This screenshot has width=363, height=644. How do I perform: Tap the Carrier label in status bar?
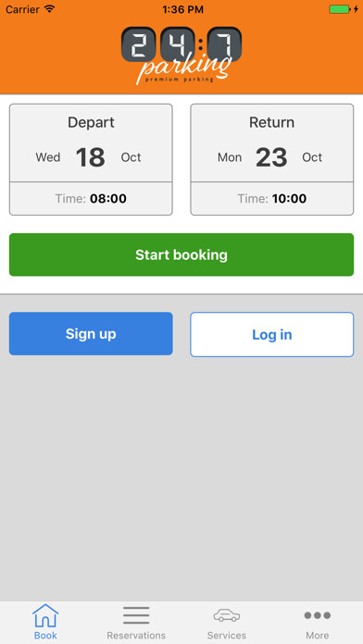click(x=22, y=9)
